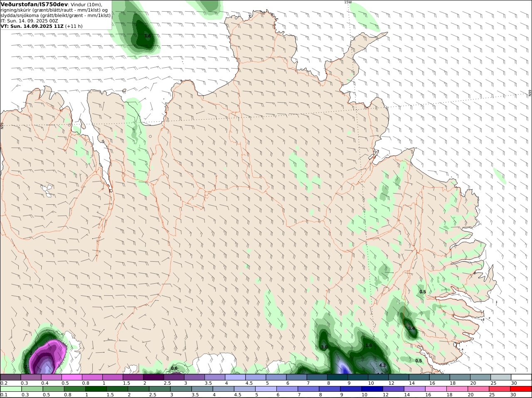
Task: Click the 0.6 precipitation value on the map
Action: coord(174,368)
